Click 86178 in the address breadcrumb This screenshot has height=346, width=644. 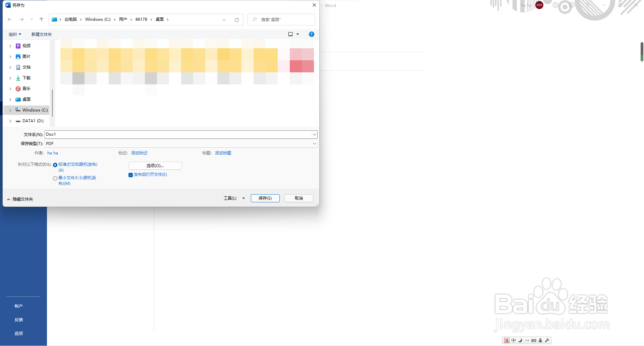142,19
